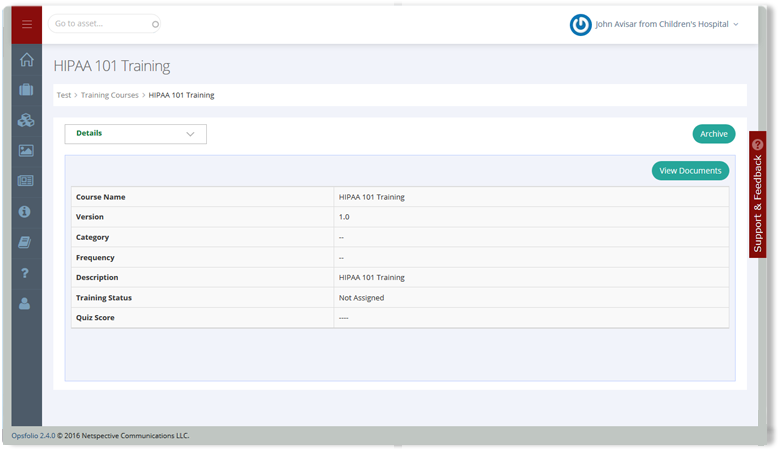The width and height of the screenshot is (780, 450).
Task: Click the View Documents button
Action: (x=690, y=171)
